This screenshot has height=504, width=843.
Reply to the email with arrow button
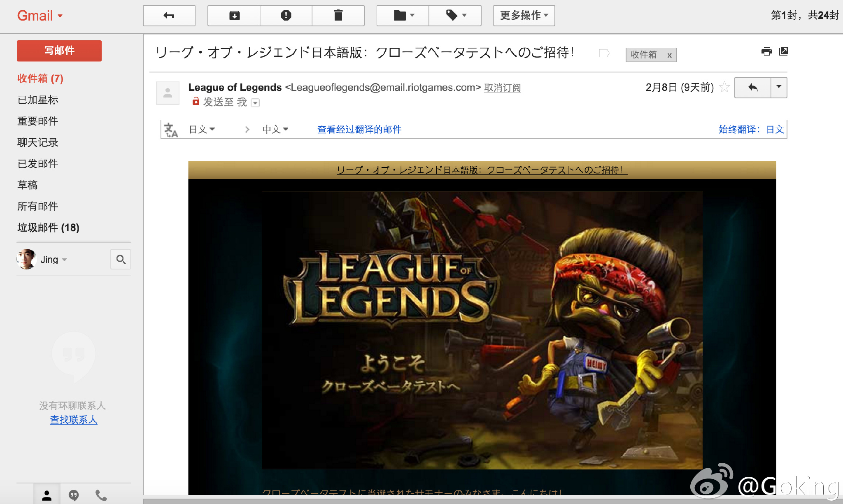coord(753,87)
